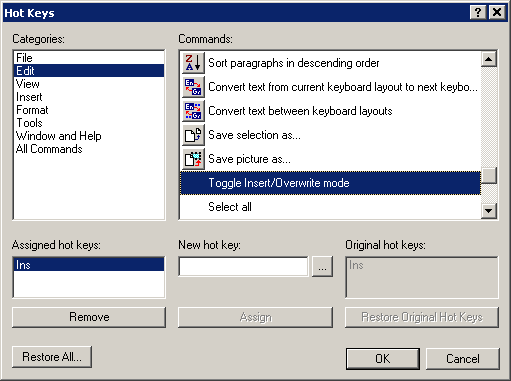Click the Restore All... button

click(52, 357)
